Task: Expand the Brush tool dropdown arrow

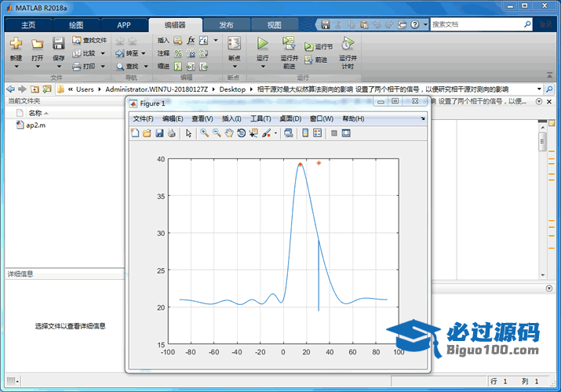Action: (x=276, y=133)
